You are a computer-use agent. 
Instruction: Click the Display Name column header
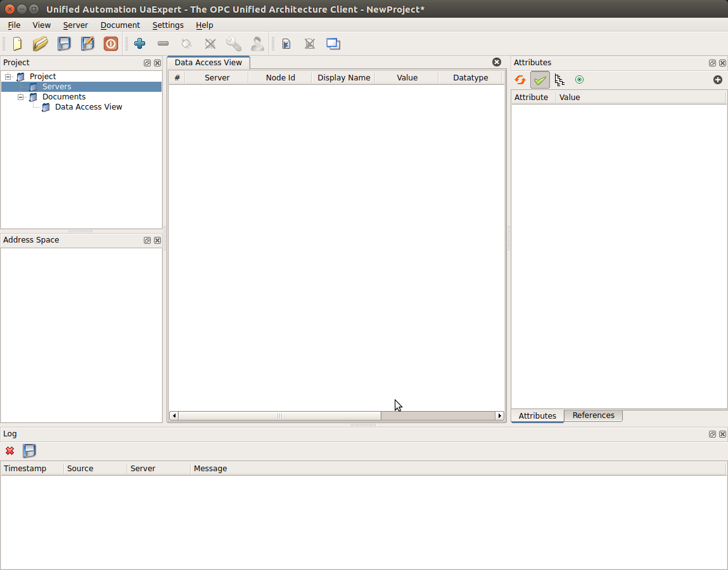[x=343, y=78]
